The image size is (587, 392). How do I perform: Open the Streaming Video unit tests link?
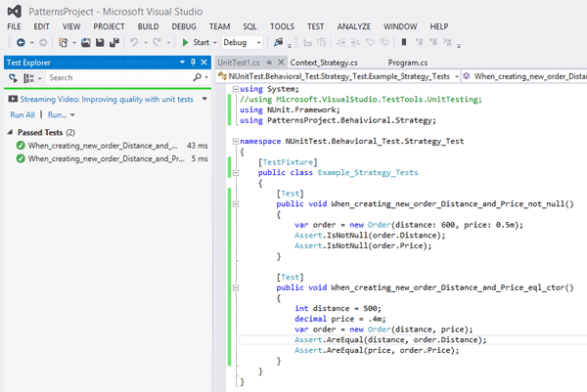(107, 99)
